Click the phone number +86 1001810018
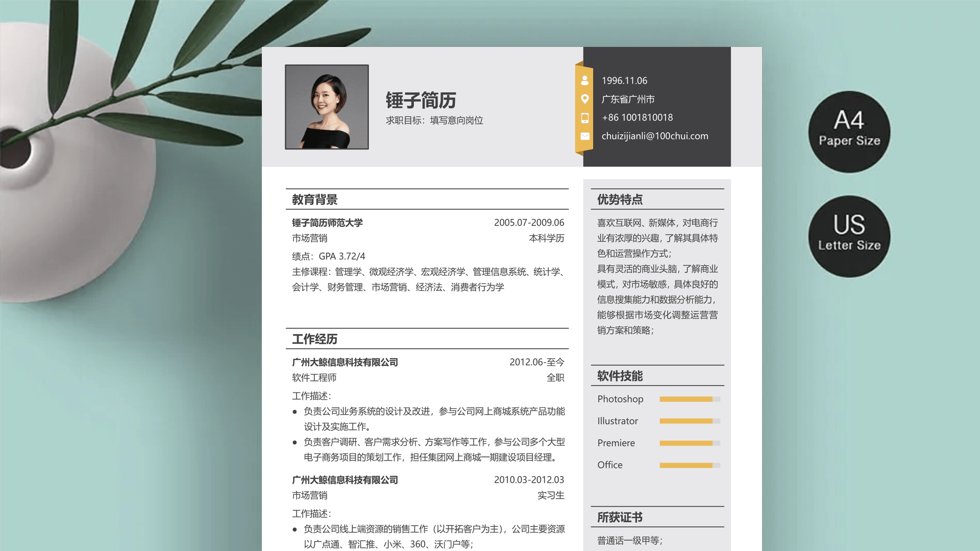 637,118
